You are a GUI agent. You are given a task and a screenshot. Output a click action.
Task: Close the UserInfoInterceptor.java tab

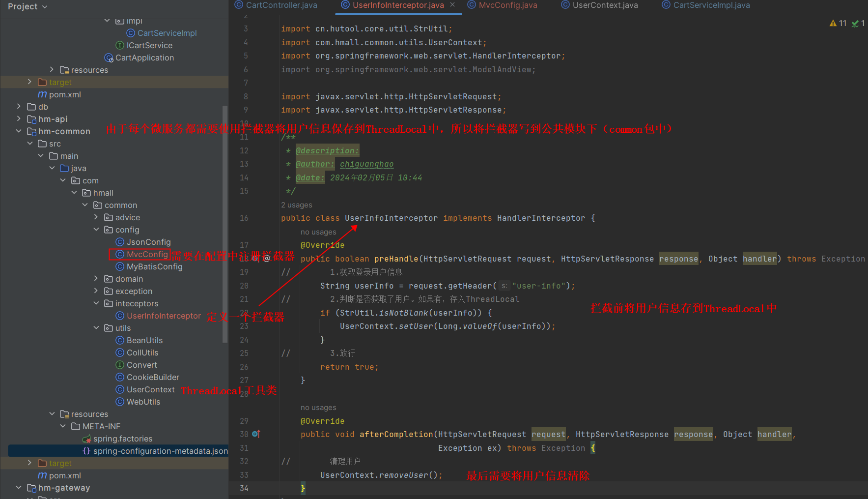452,5
